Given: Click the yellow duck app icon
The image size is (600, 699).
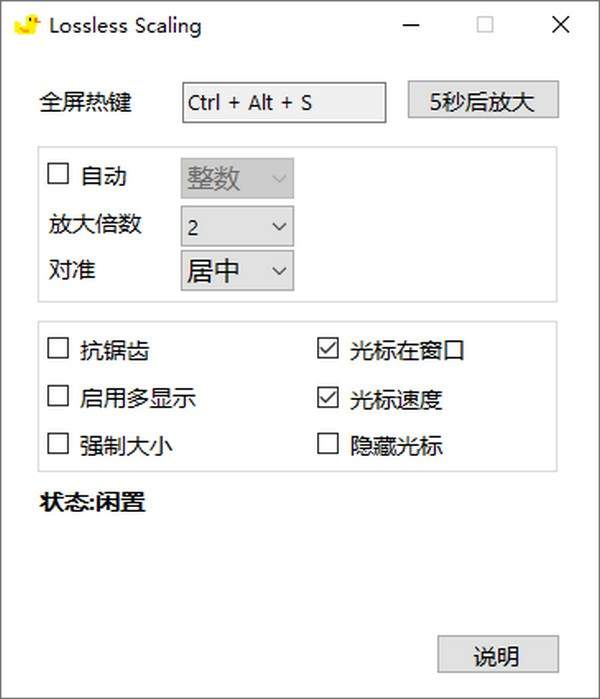Looking at the screenshot, I should click(27, 25).
